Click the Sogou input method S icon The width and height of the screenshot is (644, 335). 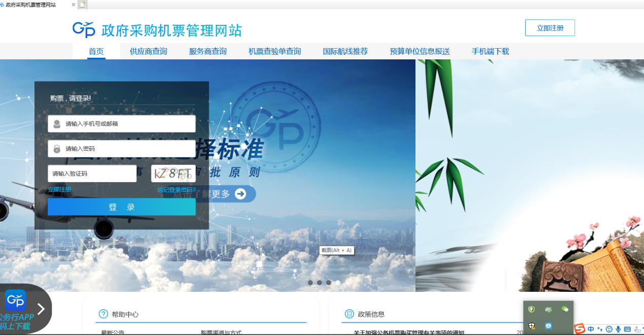coord(579,329)
